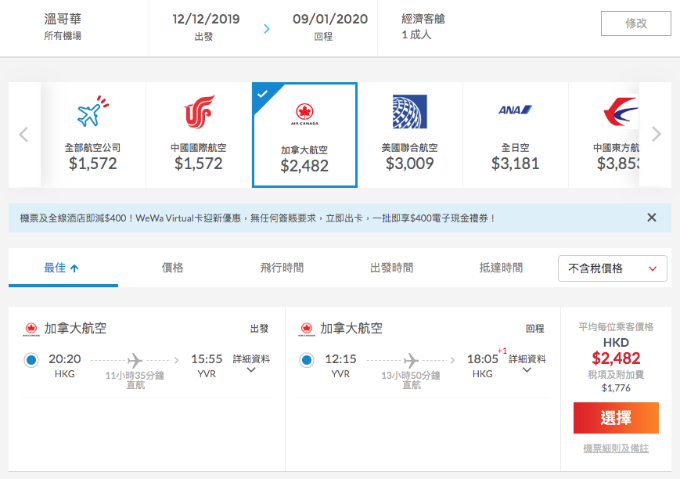
Task: Select the 20:20 HKG outbound flight radio button
Action: 31,360
